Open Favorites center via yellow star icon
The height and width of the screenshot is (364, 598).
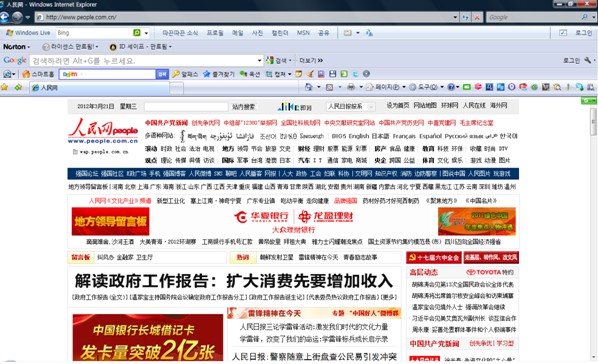coord(5,87)
